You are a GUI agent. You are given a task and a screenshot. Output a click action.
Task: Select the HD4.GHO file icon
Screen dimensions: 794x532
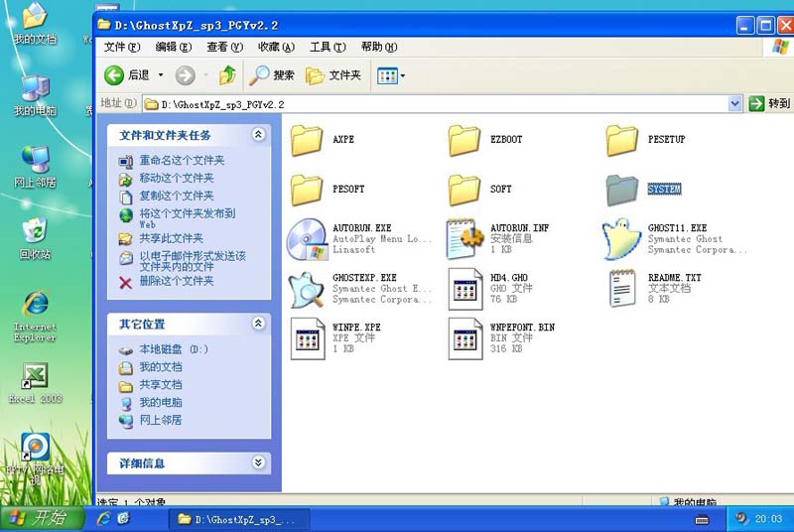(465, 289)
